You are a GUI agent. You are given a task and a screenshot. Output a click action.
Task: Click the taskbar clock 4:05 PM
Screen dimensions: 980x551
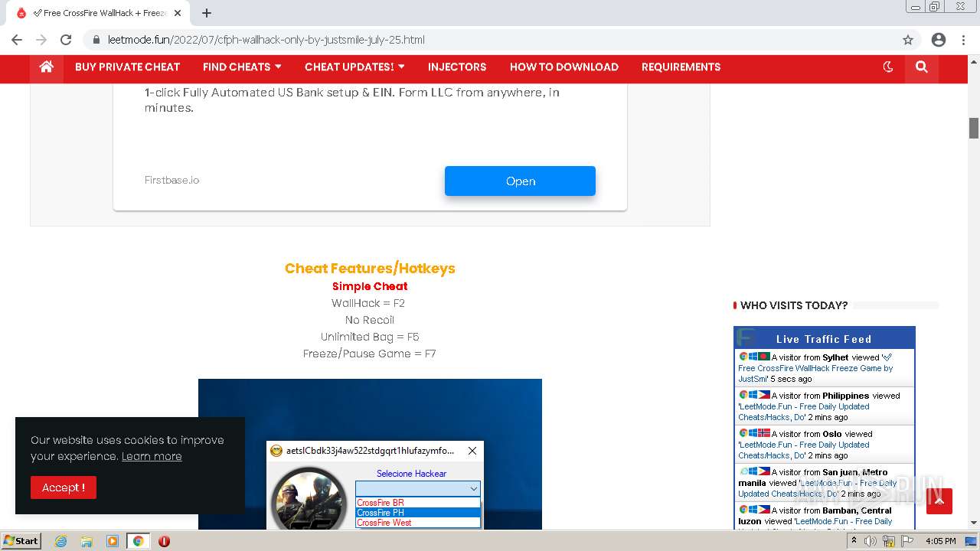[x=941, y=541]
